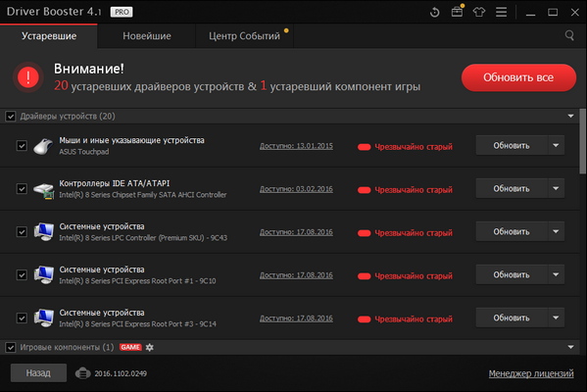Open the hamburger menu icon
This screenshot has height=392, width=587.
point(502,12)
